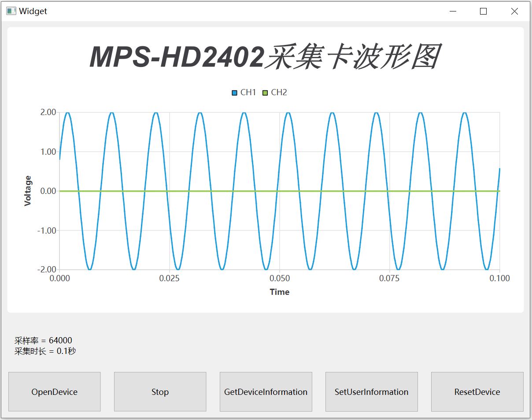Click the Widget app icon in title bar
This screenshot has height=420, width=532.
pos(11,11)
